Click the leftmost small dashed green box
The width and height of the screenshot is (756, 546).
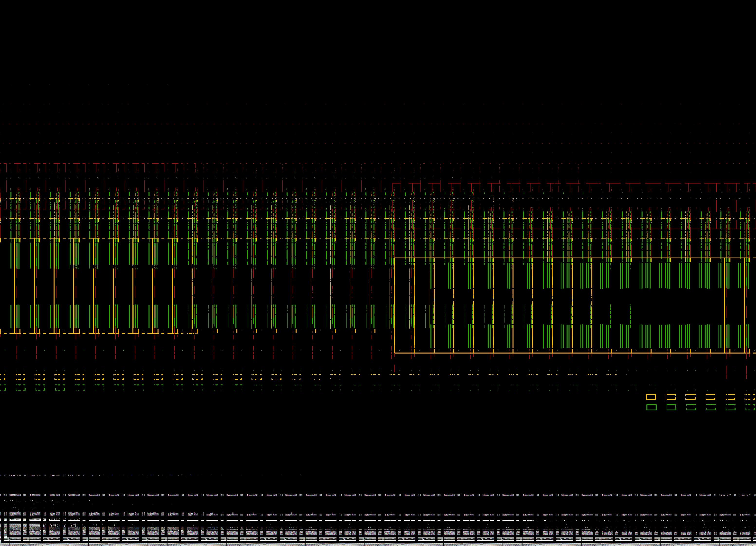pos(20,388)
